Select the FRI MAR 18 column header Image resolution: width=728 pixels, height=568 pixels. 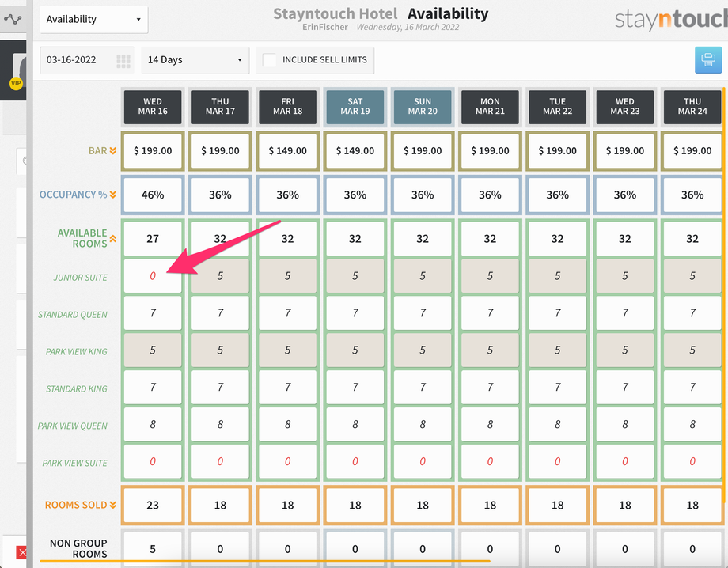287,107
